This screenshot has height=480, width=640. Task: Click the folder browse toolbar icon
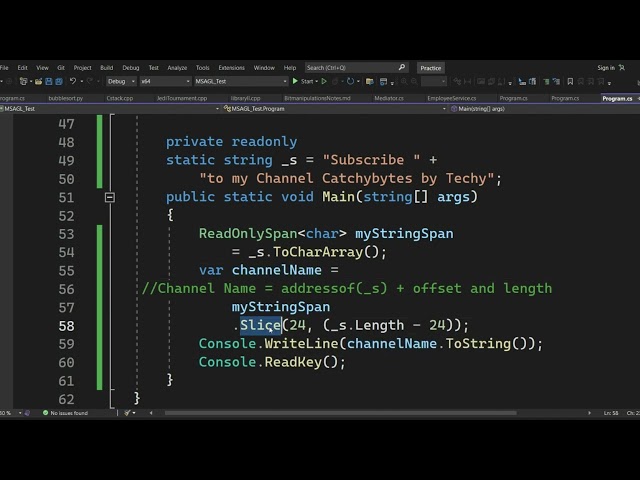pos(370,82)
